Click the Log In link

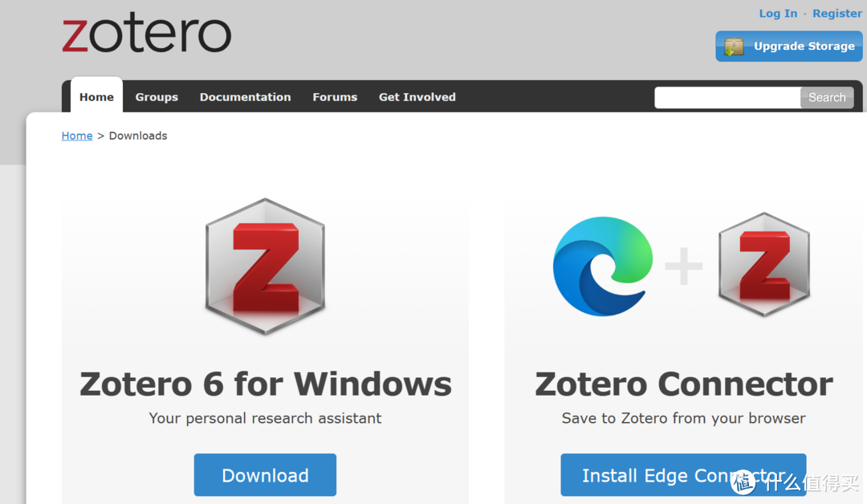pos(778,14)
